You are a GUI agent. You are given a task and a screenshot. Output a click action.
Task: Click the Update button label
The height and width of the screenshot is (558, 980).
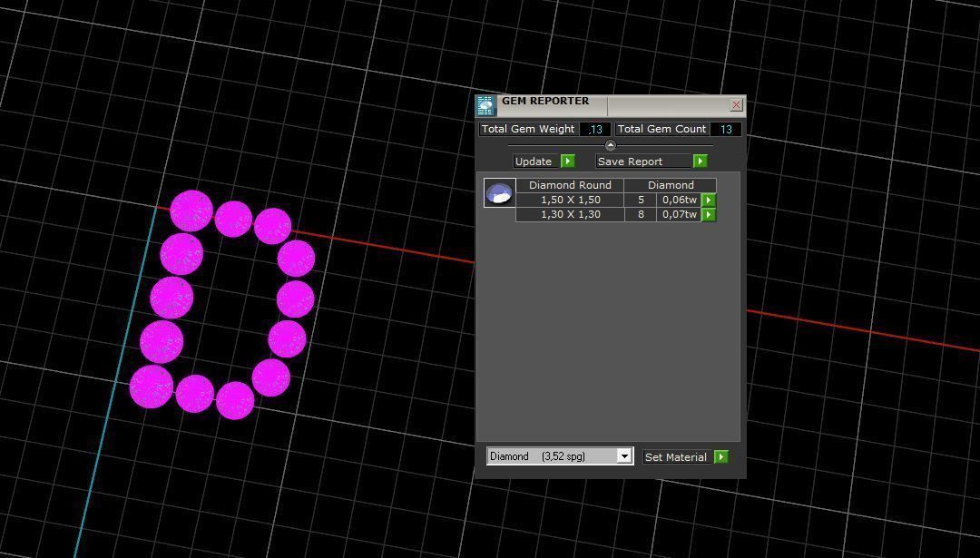(x=536, y=162)
